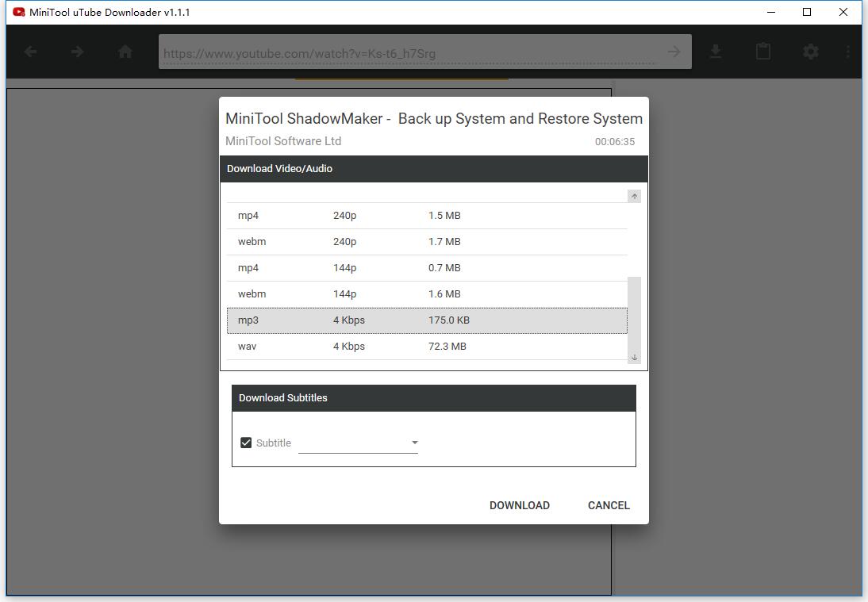Click the go arrow in URL bar
The image size is (868, 602).
(x=674, y=52)
